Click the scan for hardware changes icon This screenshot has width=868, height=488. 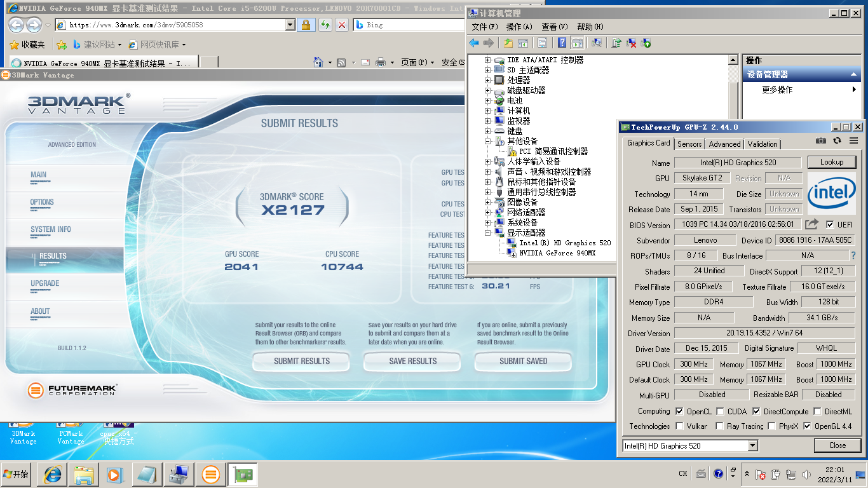pyautogui.click(x=597, y=43)
